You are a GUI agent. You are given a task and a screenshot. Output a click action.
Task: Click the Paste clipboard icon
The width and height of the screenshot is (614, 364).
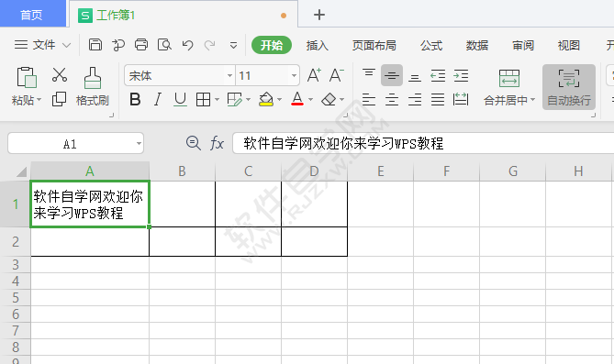pyautogui.click(x=27, y=77)
